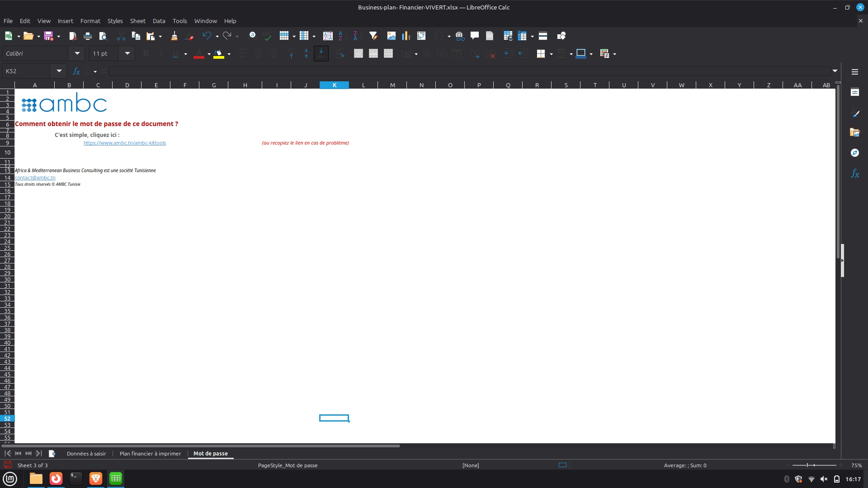Viewport: 868px width, 488px height.
Task: Click the Insert Image icon
Action: pos(391,36)
